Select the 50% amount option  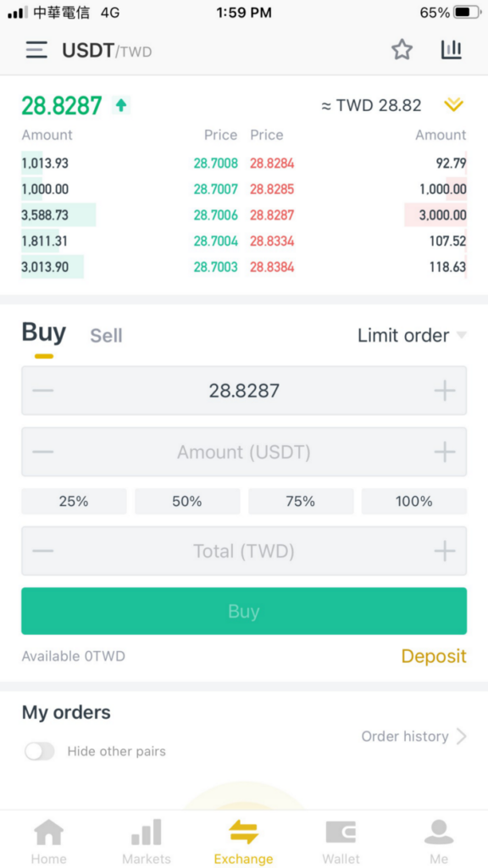click(187, 502)
